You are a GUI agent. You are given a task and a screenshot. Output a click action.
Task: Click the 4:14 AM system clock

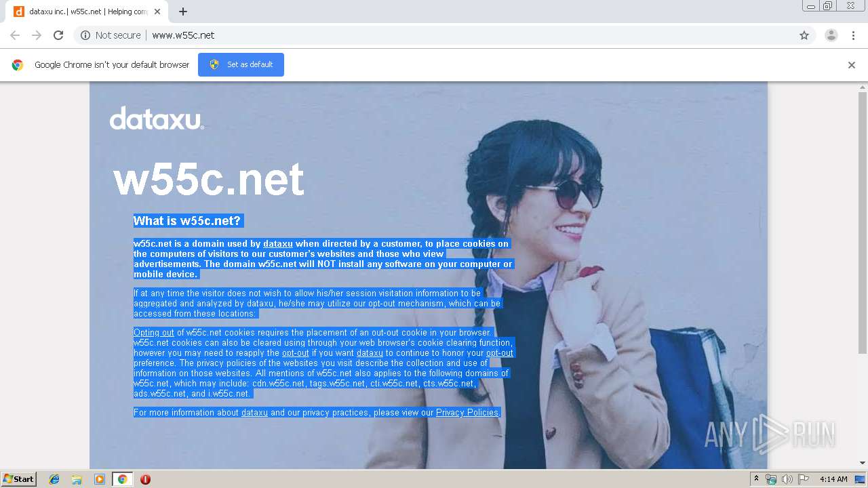click(833, 479)
